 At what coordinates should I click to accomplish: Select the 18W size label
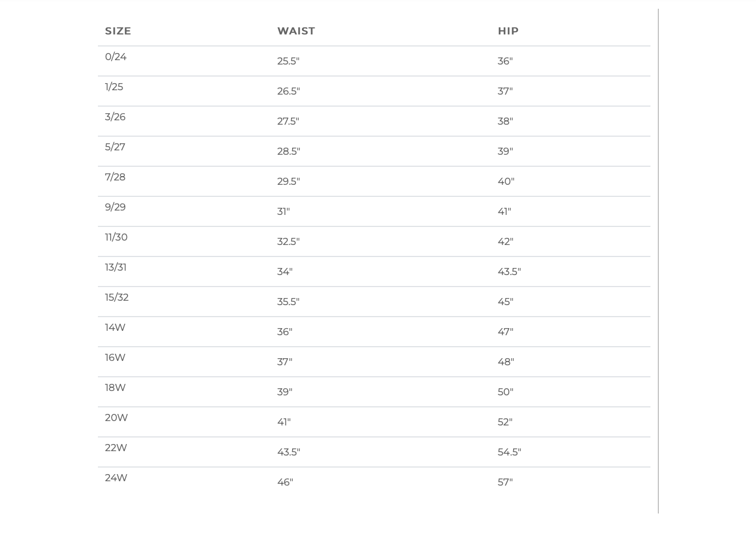coord(115,388)
